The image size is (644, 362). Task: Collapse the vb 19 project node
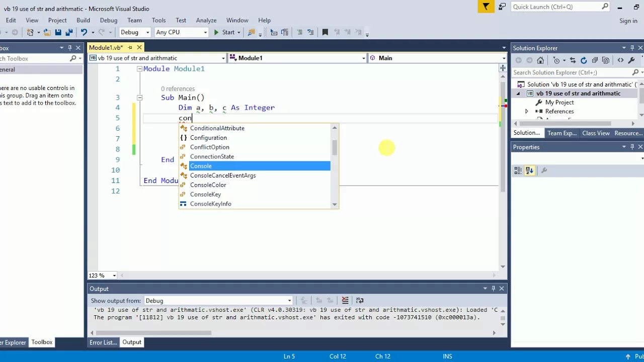tap(518, 94)
